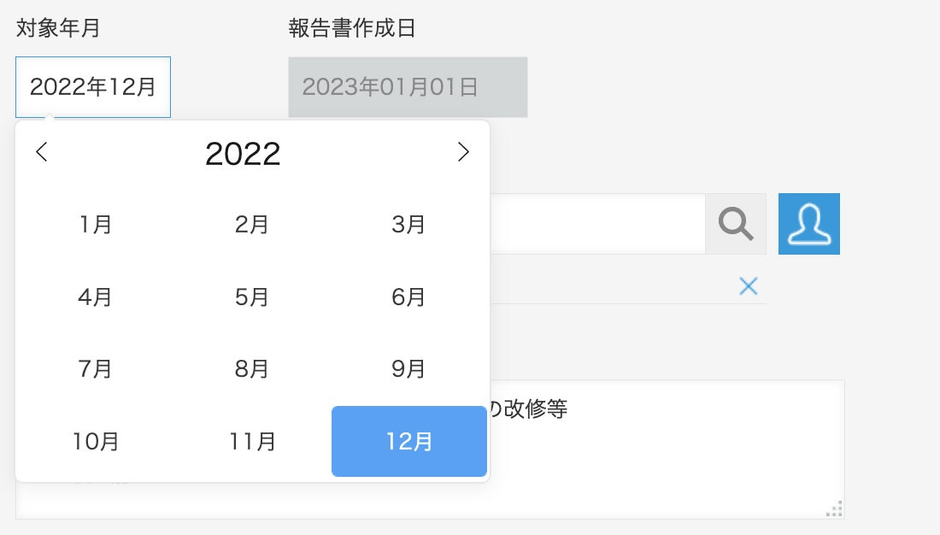The width and height of the screenshot is (940, 535).
Task: Click the 報告書作成日 date field
Action: (x=407, y=87)
